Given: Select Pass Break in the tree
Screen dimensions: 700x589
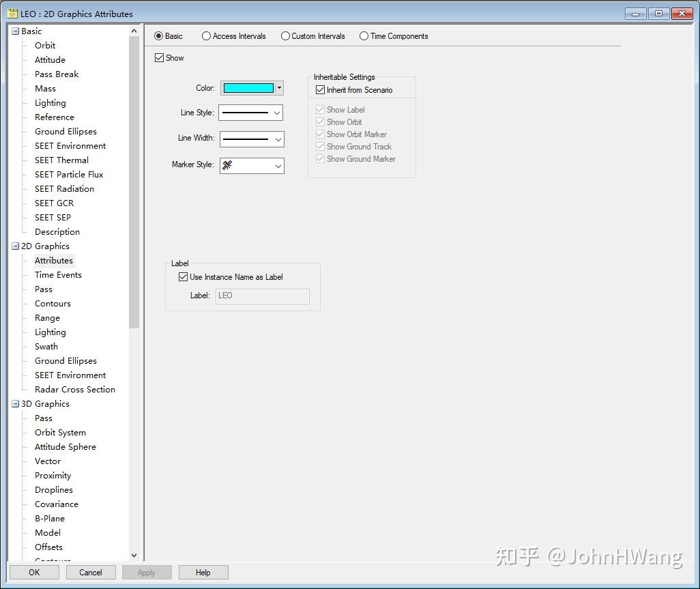Looking at the screenshot, I should pyautogui.click(x=57, y=74).
